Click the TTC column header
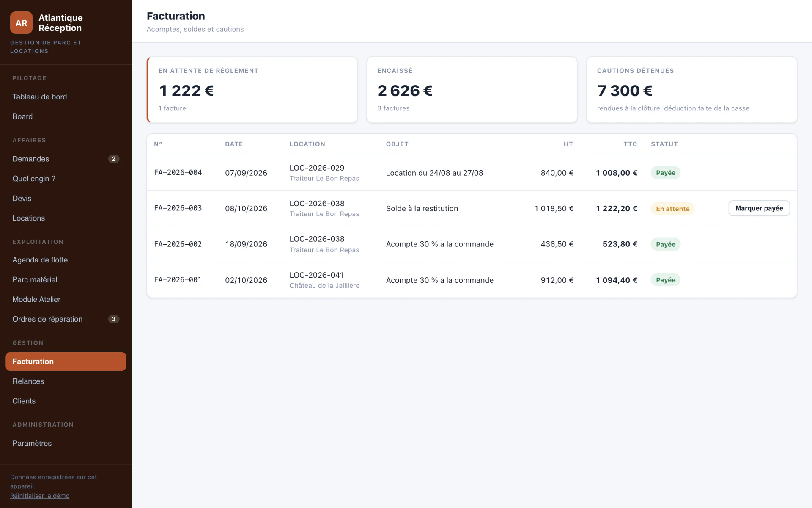 click(x=630, y=144)
